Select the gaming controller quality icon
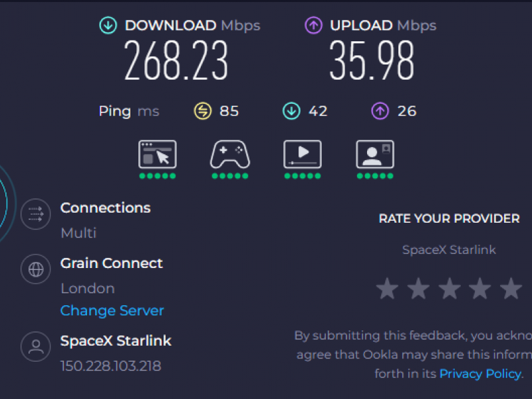Image resolution: width=532 pixels, height=399 pixels. tap(230, 154)
